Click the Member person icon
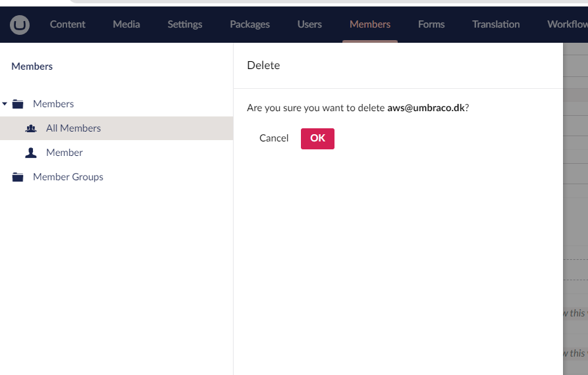Image resolution: width=588 pixels, height=375 pixels. click(31, 153)
